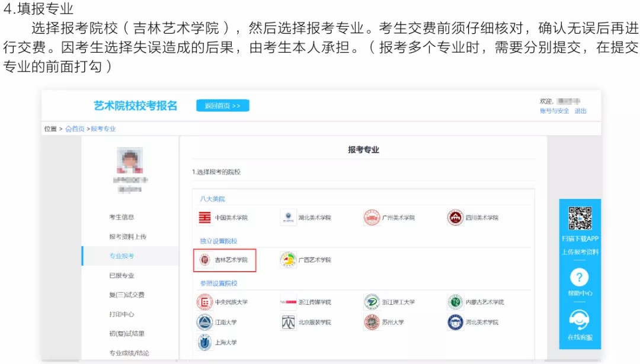Click the 广州美术学院 emblem icon
The height and width of the screenshot is (364, 640).
[372, 218]
